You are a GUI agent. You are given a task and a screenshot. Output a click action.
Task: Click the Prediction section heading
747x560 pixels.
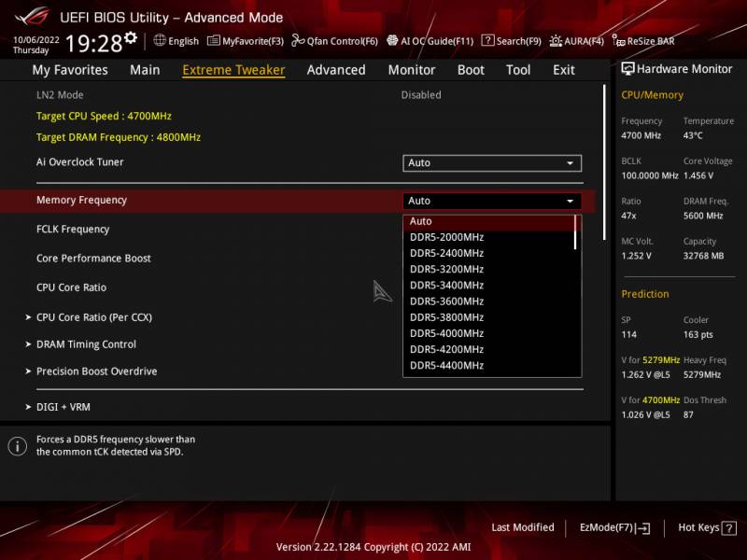[x=645, y=294]
